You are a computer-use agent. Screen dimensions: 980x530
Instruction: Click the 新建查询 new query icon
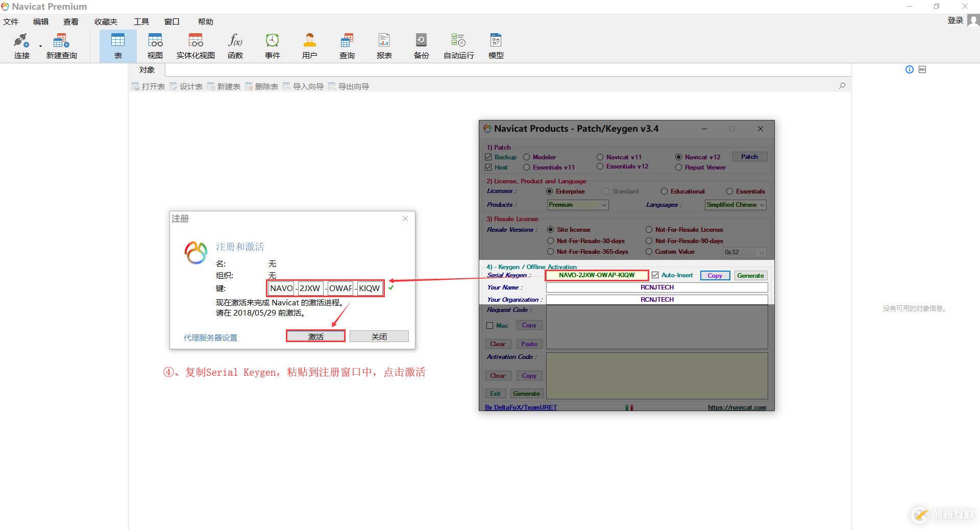(61, 46)
